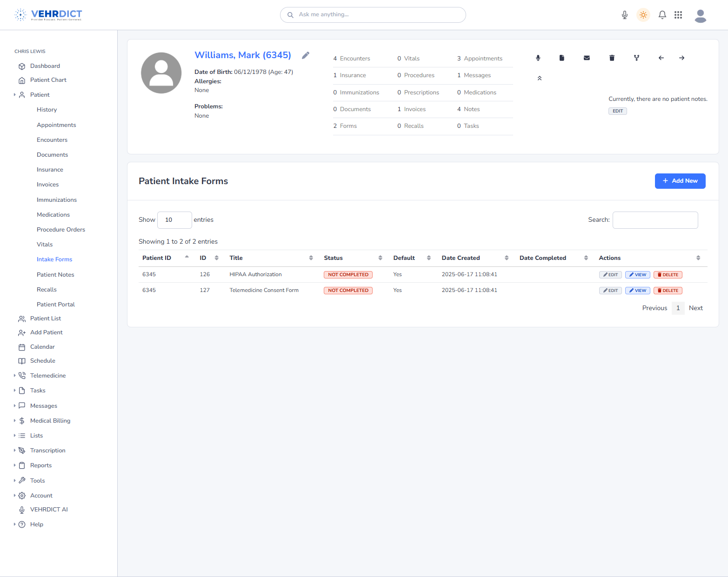Open Schedule in the sidebar
Viewport: 728px width, 577px height.
tap(43, 361)
